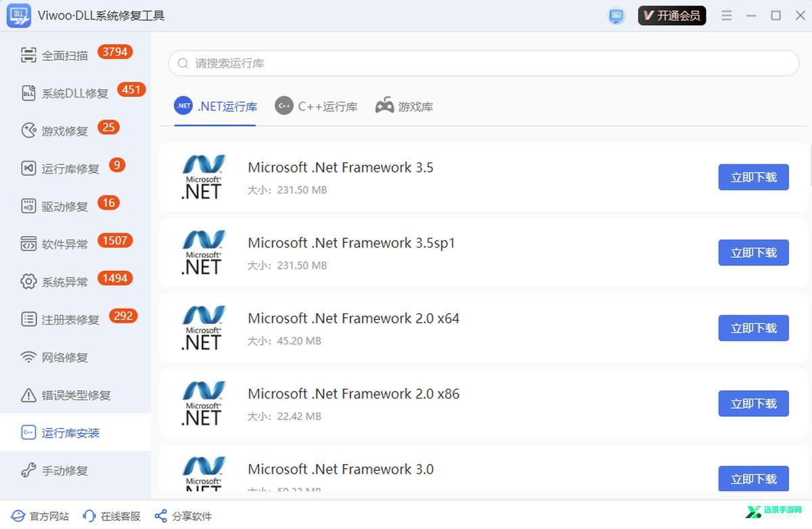This screenshot has height=529, width=812.
Task: Click the 大小: 45.20 MB size text
Action: point(285,341)
